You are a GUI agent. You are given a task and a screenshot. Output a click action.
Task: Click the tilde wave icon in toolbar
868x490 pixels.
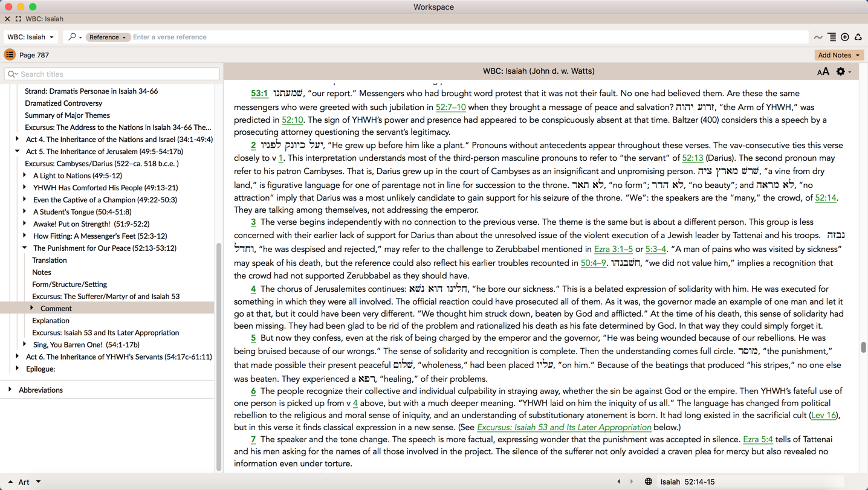(818, 37)
